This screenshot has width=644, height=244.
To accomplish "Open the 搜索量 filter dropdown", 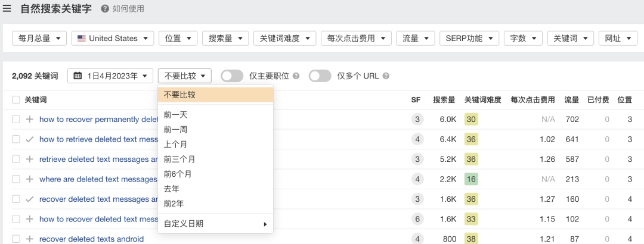I will pos(225,38).
